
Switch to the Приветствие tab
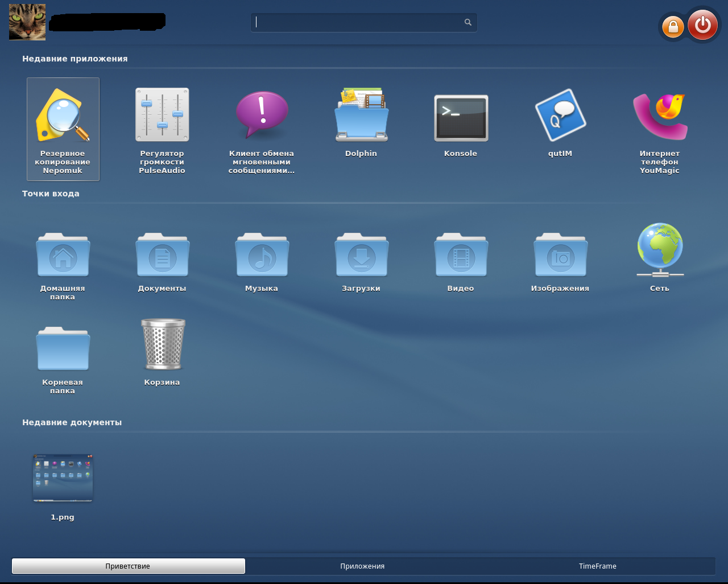tap(128, 566)
